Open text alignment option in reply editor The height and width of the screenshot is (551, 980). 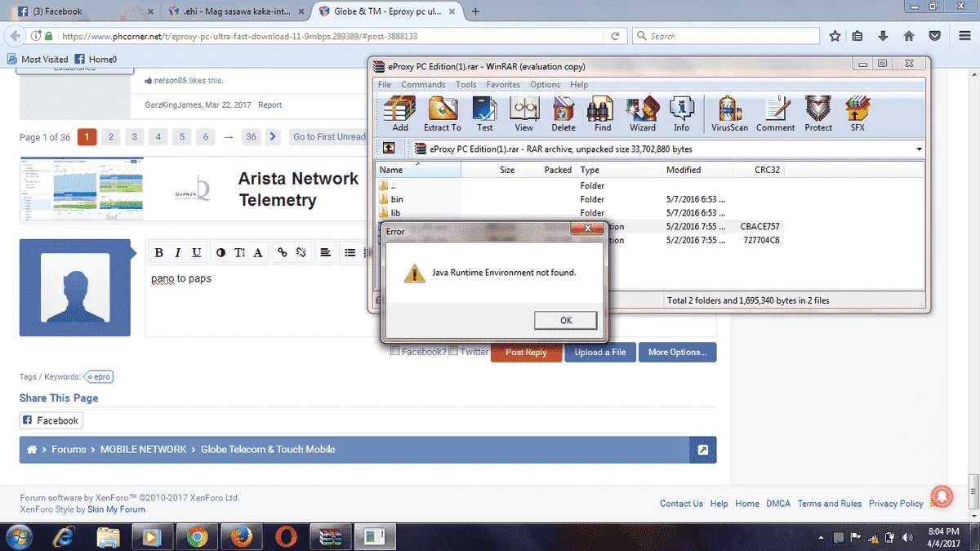point(325,253)
